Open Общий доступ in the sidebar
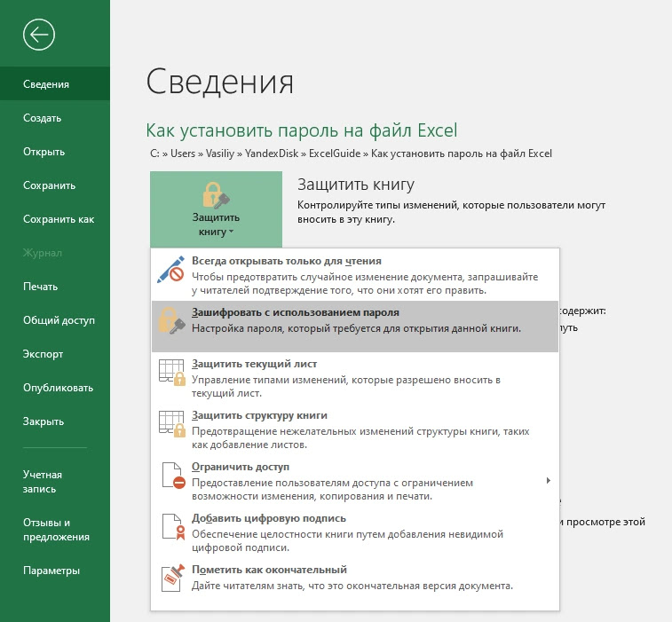Viewport: 672px width, 622px height. coord(55,320)
